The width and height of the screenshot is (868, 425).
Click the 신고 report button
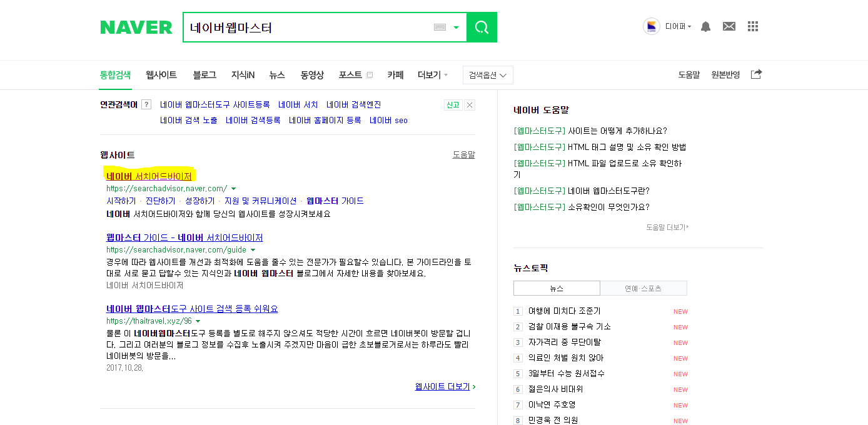(x=453, y=105)
